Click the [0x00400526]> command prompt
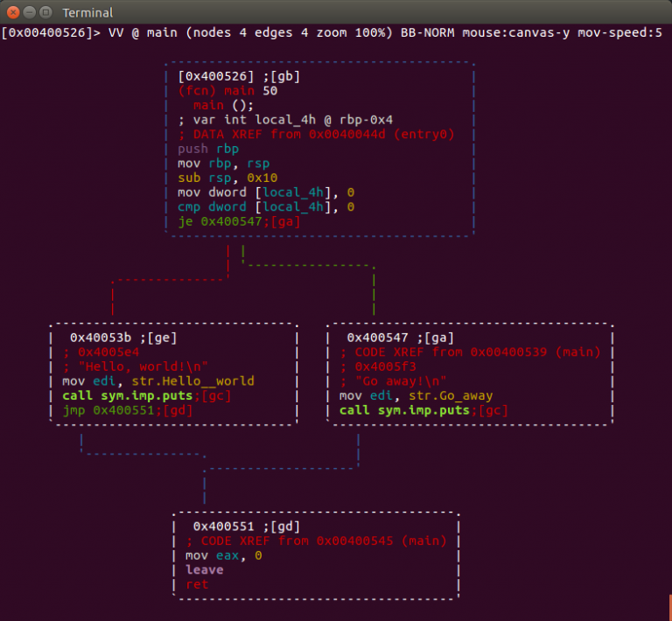 (51, 33)
